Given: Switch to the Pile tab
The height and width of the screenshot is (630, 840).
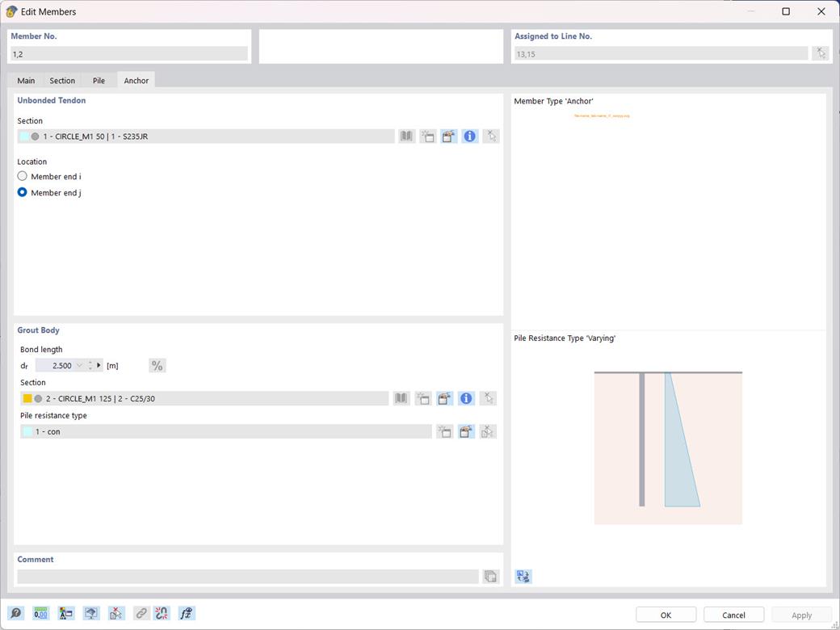Looking at the screenshot, I should coord(99,80).
